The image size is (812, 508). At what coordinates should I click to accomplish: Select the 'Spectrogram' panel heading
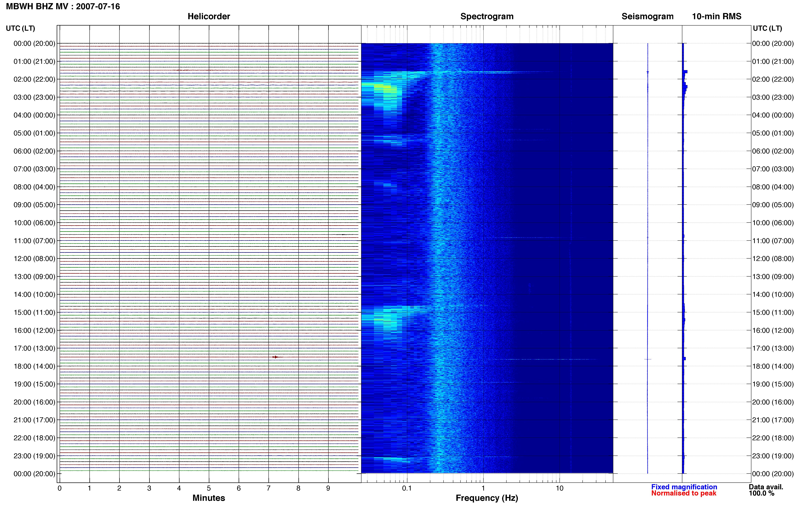click(487, 16)
